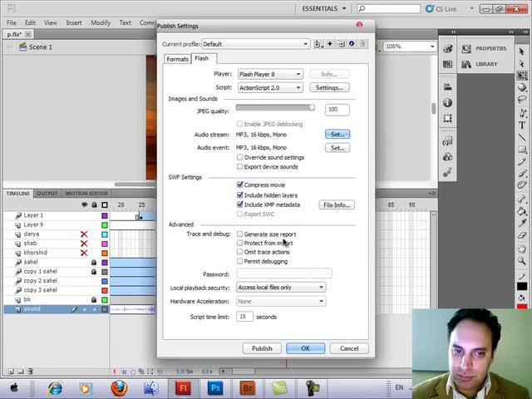
Task: Select the black arrow Selection tool
Action: [522, 52]
